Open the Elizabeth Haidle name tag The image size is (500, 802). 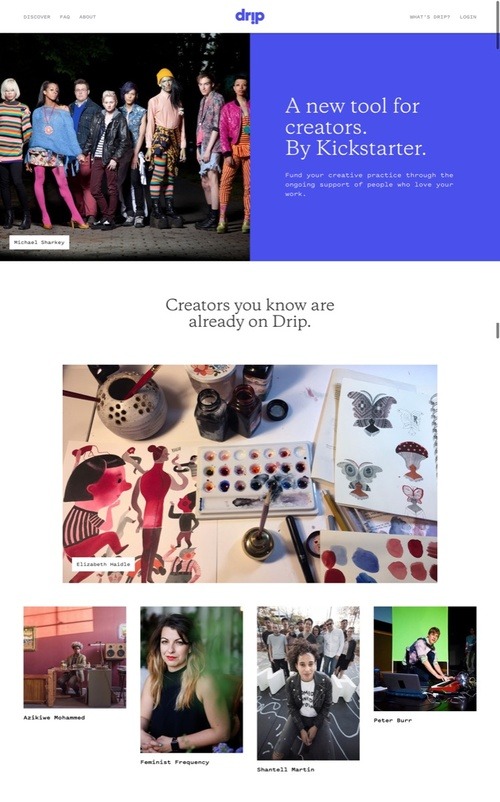[x=103, y=564]
